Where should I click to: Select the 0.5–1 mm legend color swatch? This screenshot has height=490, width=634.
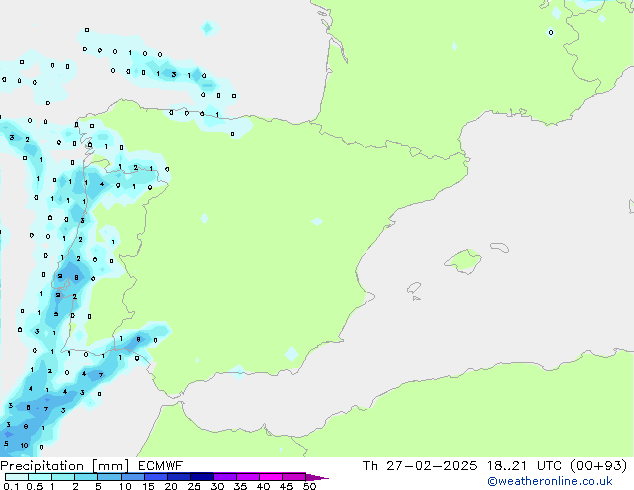[40, 477]
